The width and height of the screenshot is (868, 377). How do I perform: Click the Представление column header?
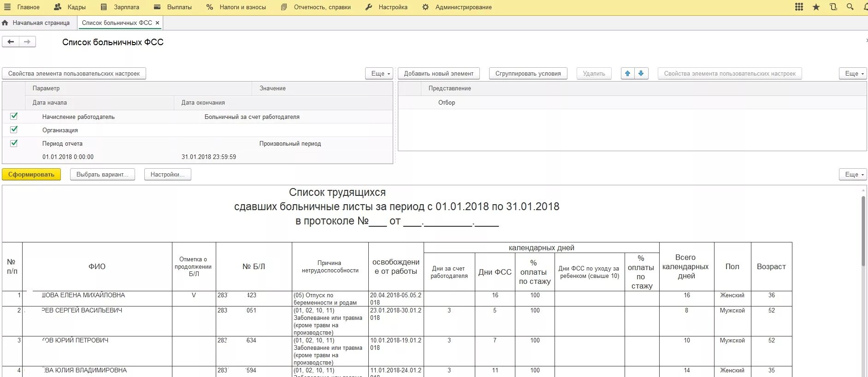coord(644,88)
